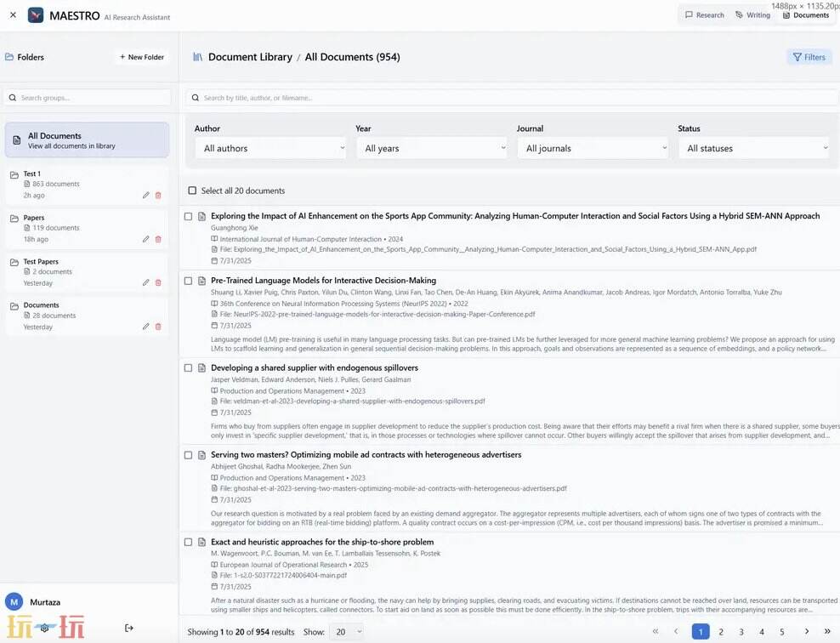Screen dimensions: 840x643
Task: Click the edit pencil icon for Test 1 folder
Action: 145,196
